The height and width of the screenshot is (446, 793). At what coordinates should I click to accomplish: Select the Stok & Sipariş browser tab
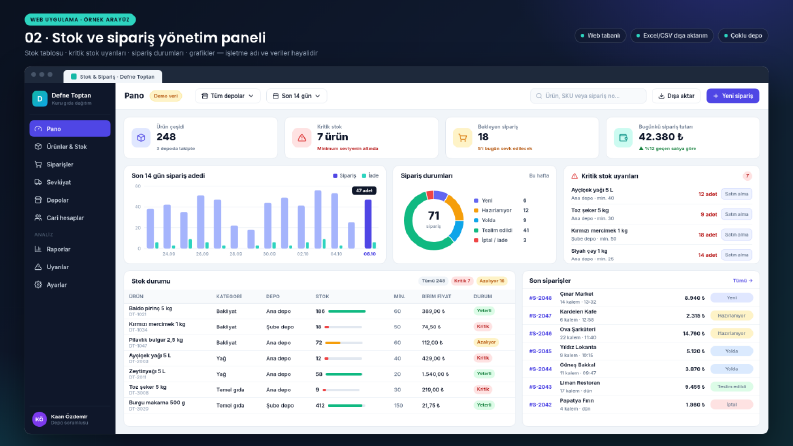click(x=113, y=76)
